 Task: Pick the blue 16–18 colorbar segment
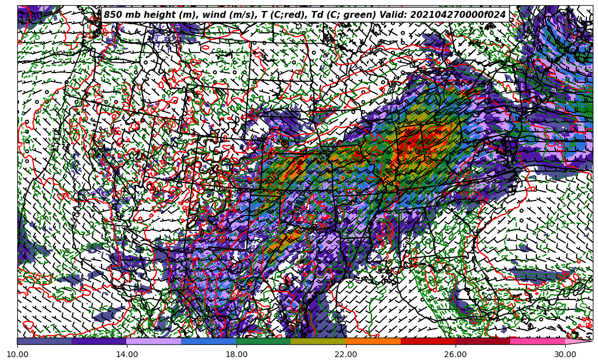[x=209, y=341]
